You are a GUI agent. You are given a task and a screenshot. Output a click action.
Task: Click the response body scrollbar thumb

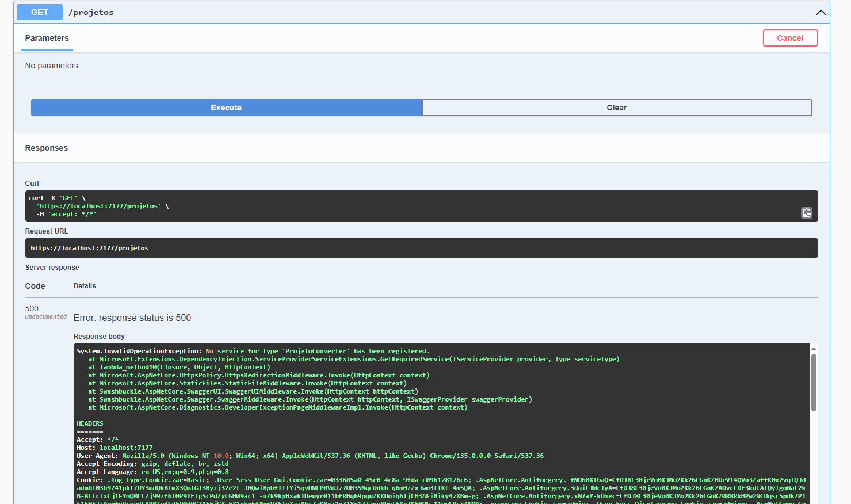click(x=814, y=382)
